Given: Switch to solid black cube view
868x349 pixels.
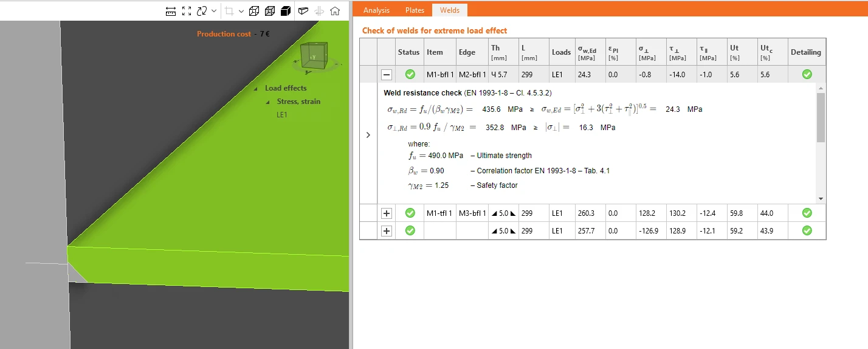Looking at the screenshot, I should point(286,10).
